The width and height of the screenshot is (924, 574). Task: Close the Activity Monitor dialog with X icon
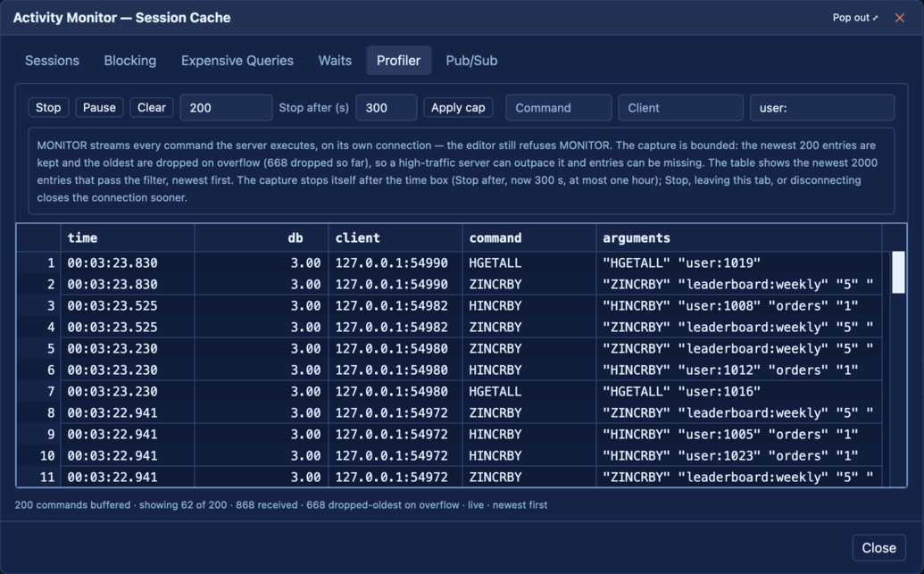[899, 18]
